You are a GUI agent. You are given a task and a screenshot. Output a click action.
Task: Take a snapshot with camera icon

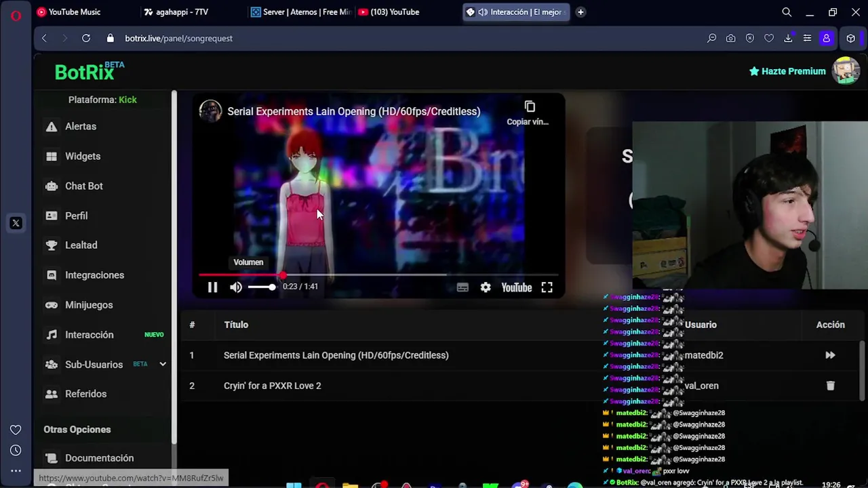click(730, 39)
